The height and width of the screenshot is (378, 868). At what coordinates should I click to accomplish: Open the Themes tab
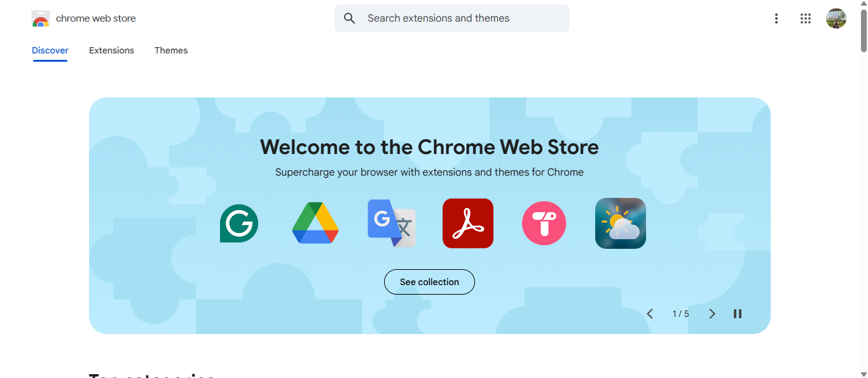click(171, 50)
